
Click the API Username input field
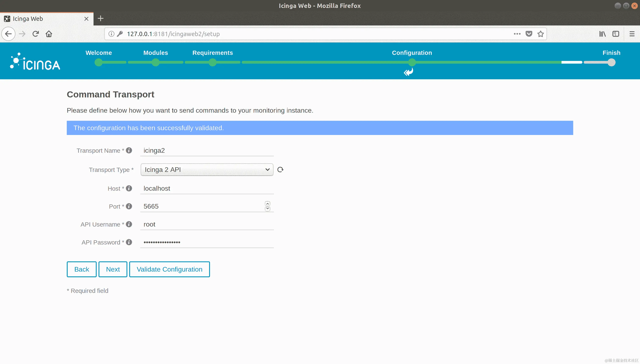207,224
